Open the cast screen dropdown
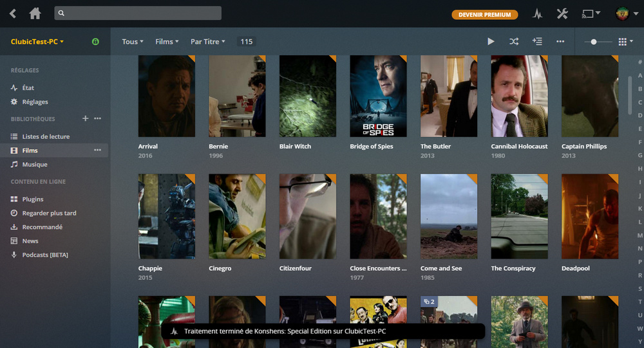The image size is (644, 348). point(590,14)
